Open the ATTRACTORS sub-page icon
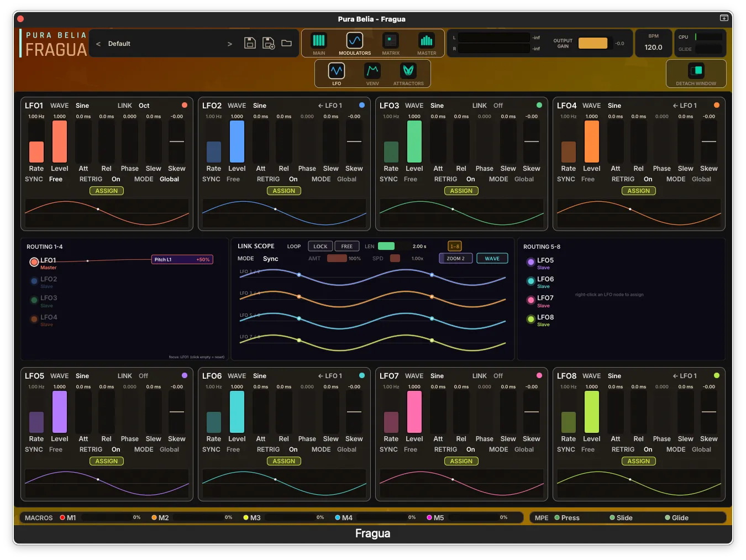746x560 pixels. point(408,71)
